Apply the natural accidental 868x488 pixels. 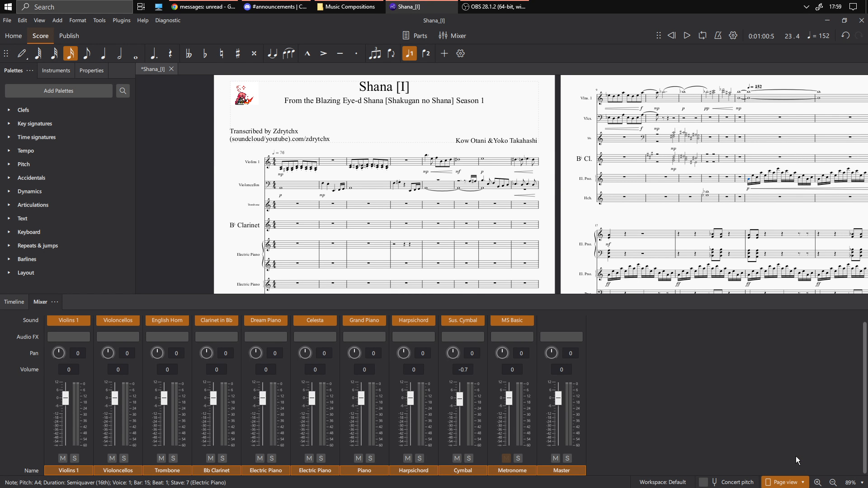point(222,54)
